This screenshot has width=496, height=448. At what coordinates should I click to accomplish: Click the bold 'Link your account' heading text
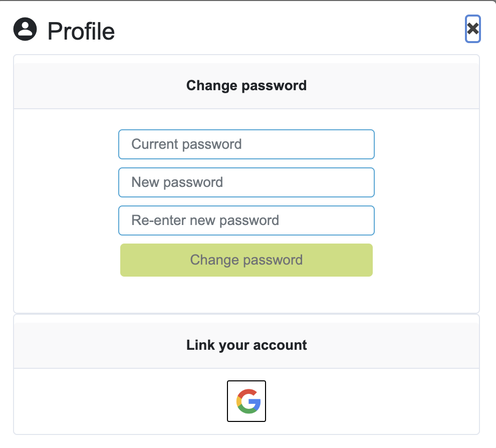click(x=246, y=345)
